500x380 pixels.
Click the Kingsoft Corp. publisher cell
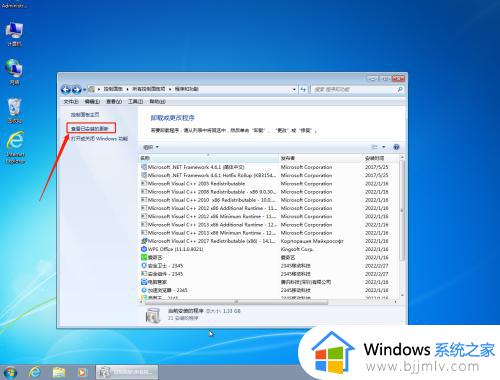point(297,249)
